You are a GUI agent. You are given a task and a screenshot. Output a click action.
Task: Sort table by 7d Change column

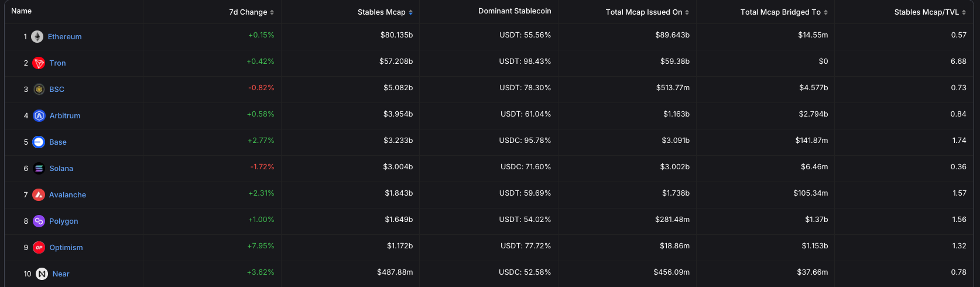coord(251,12)
